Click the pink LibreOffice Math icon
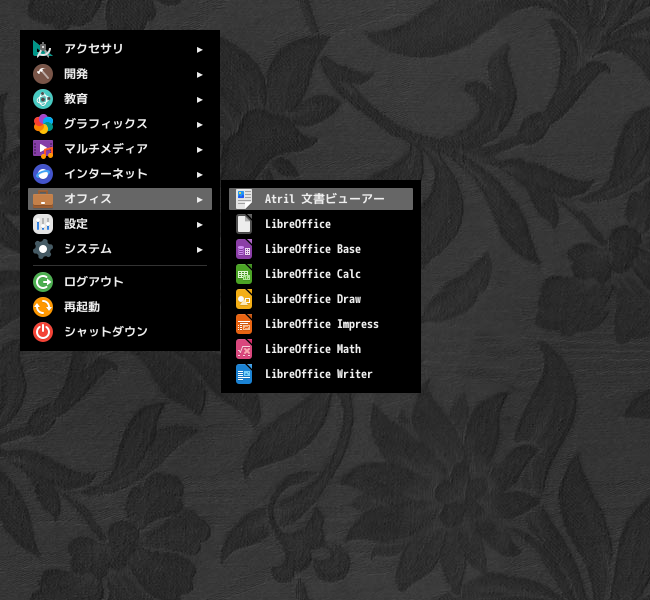The width and height of the screenshot is (650, 600). coord(244,349)
